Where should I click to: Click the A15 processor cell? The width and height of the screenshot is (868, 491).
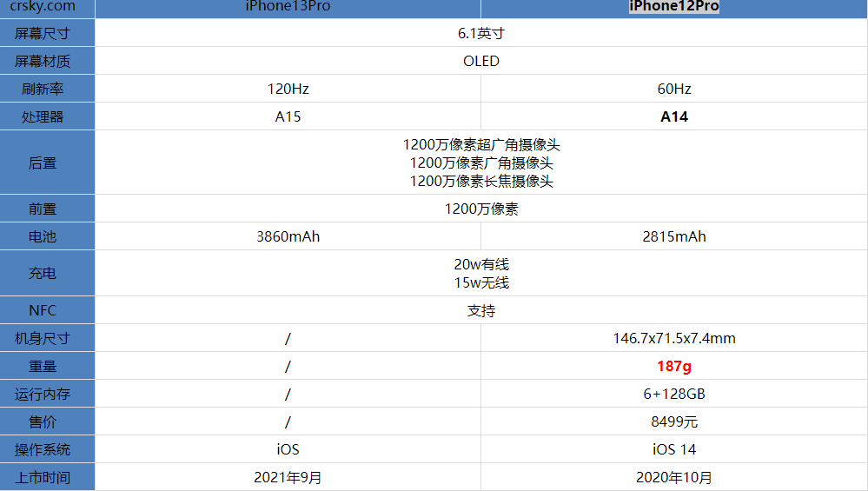coord(288,116)
